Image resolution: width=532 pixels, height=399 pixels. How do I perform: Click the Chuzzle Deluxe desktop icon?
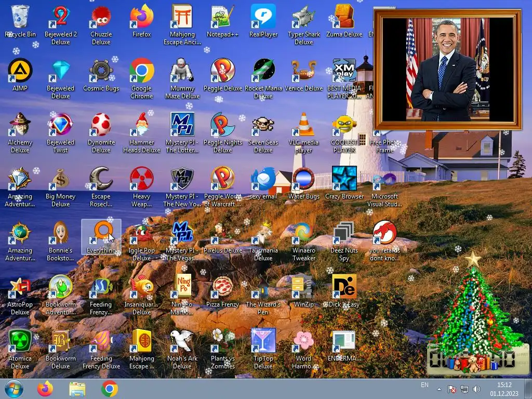pyautogui.click(x=101, y=16)
